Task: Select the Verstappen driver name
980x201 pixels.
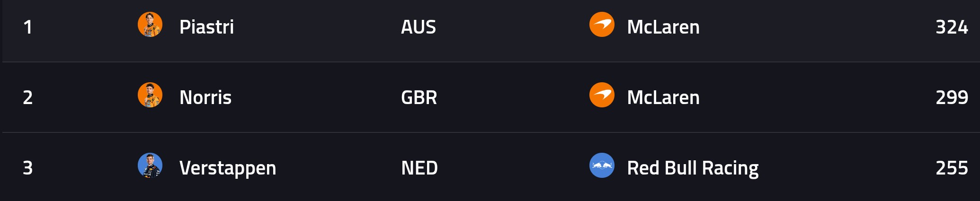Action: (228, 168)
